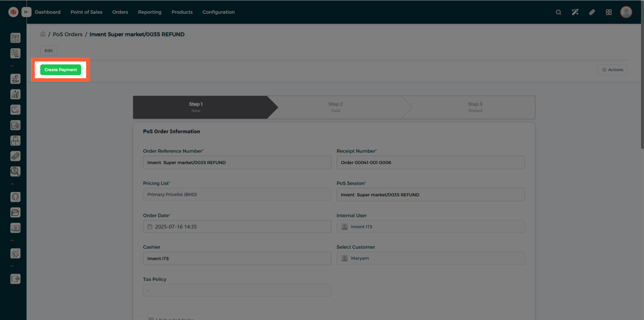Open the Order Date picker field

[237, 226]
